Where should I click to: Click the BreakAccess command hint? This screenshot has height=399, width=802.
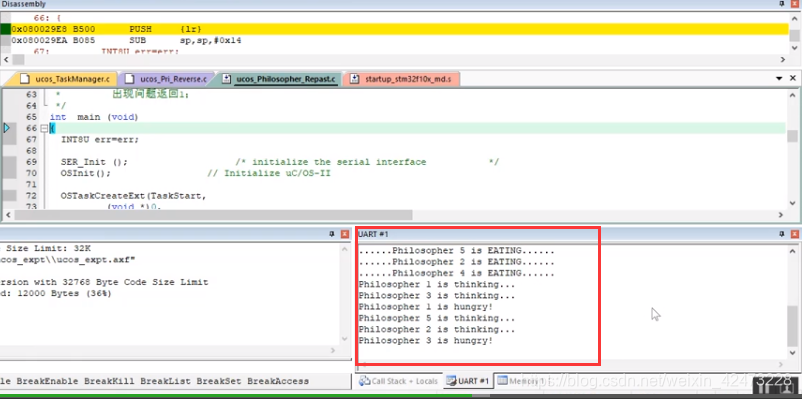click(278, 381)
